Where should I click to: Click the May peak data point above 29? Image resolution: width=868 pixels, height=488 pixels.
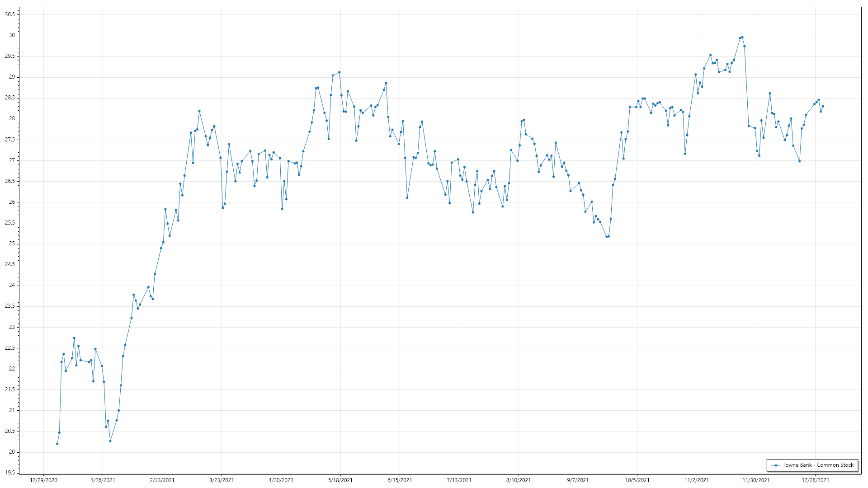(x=340, y=72)
